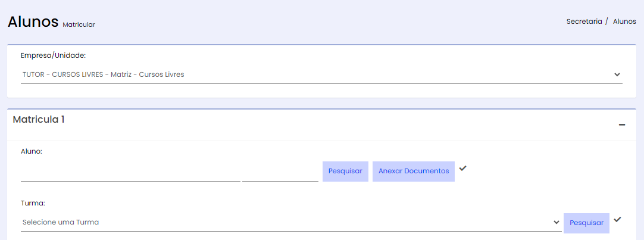Click the Pesquisar button beside the Turma field
The height and width of the screenshot is (240, 644).
(586, 223)
